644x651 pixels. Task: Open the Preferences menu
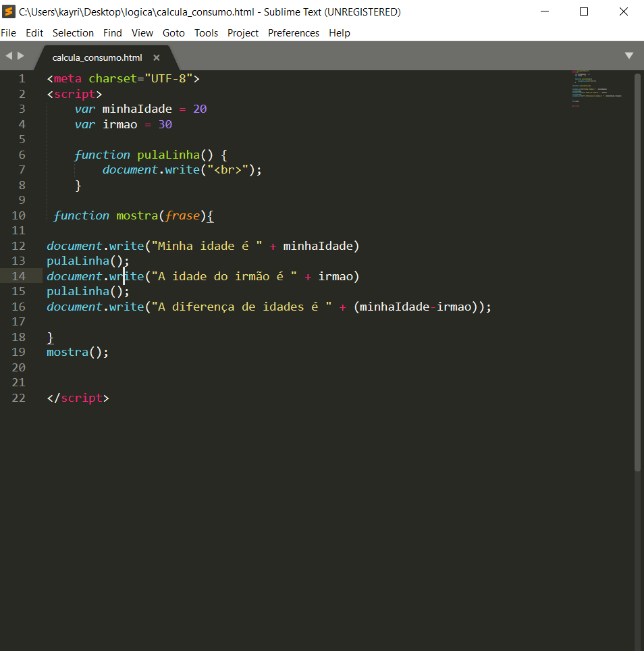point(294,33)
